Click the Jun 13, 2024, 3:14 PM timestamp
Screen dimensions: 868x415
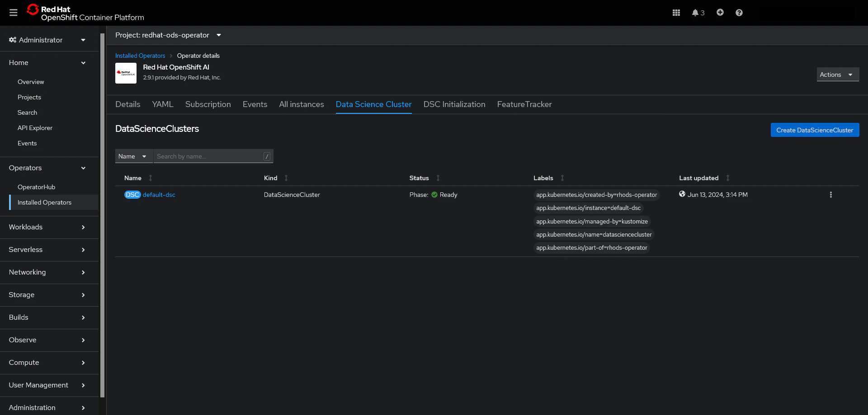[x=717, y=195]
